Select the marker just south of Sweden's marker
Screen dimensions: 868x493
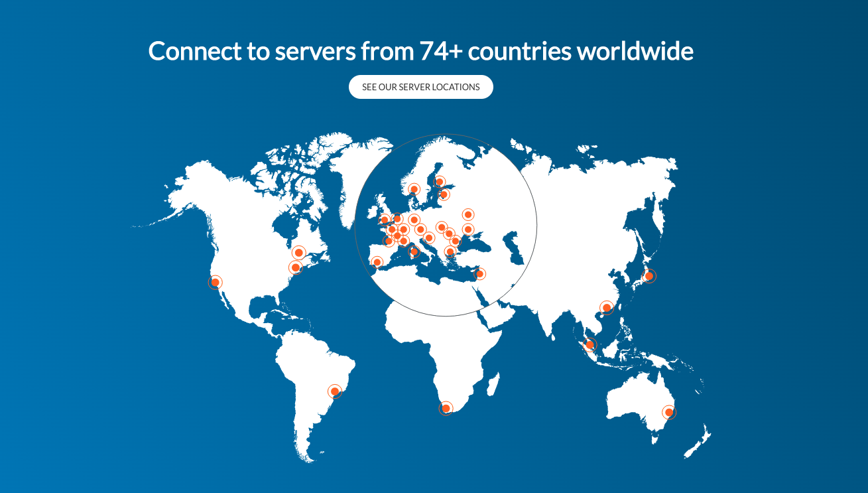click(444, 194)
